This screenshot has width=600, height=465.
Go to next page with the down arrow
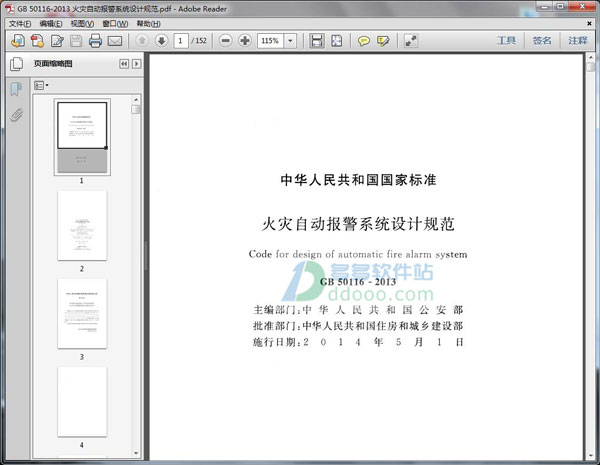[161, 40]
